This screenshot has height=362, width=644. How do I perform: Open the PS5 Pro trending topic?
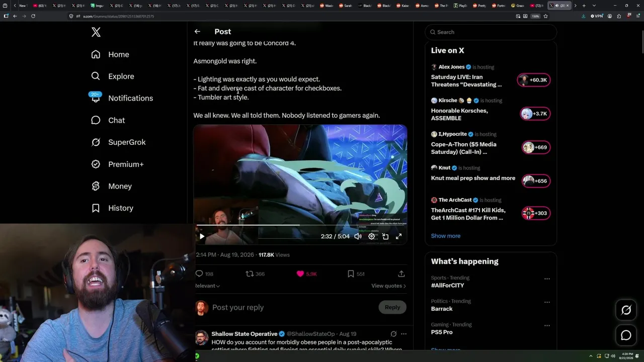(442, 332)
